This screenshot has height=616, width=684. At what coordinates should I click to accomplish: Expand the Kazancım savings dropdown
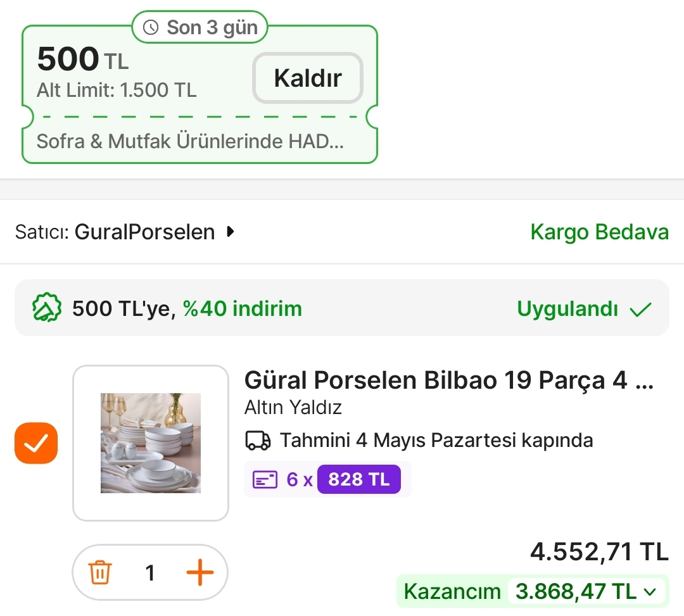click(x=650, y=592)
